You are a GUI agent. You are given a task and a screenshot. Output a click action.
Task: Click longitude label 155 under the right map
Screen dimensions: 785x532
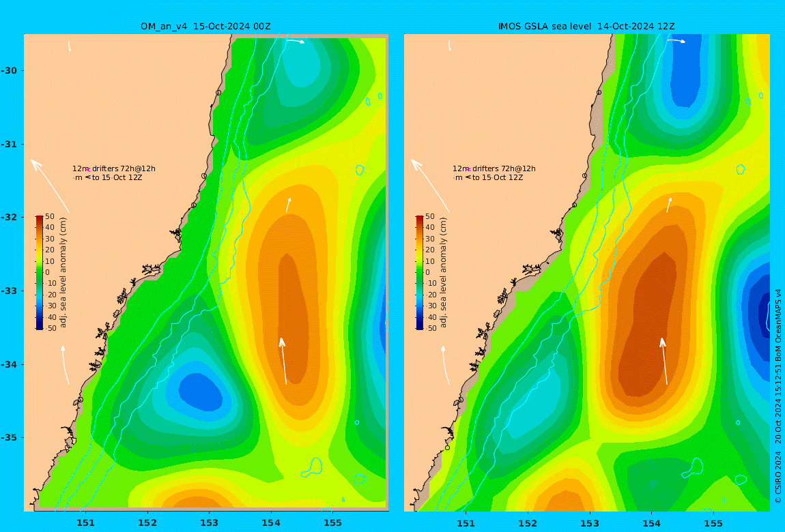(x=713, y=522)
